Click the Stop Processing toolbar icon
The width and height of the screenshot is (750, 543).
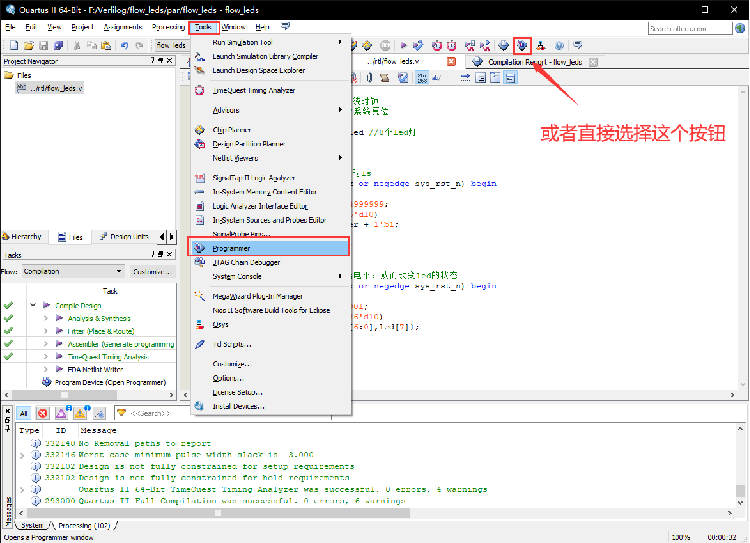point(385,45)
